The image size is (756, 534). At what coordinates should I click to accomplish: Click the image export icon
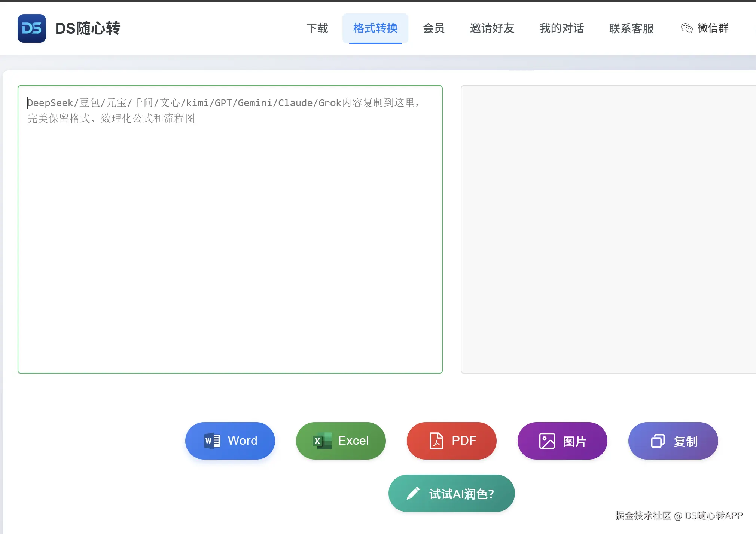547,441
